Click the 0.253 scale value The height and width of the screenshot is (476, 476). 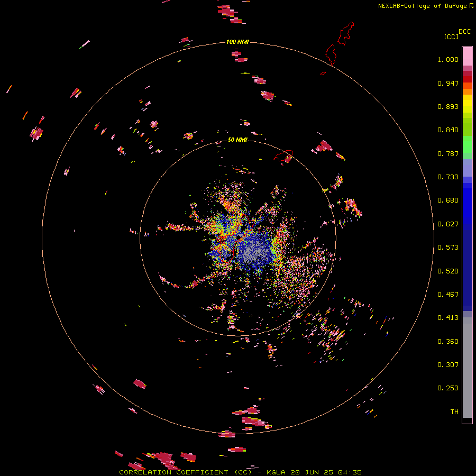448,388
